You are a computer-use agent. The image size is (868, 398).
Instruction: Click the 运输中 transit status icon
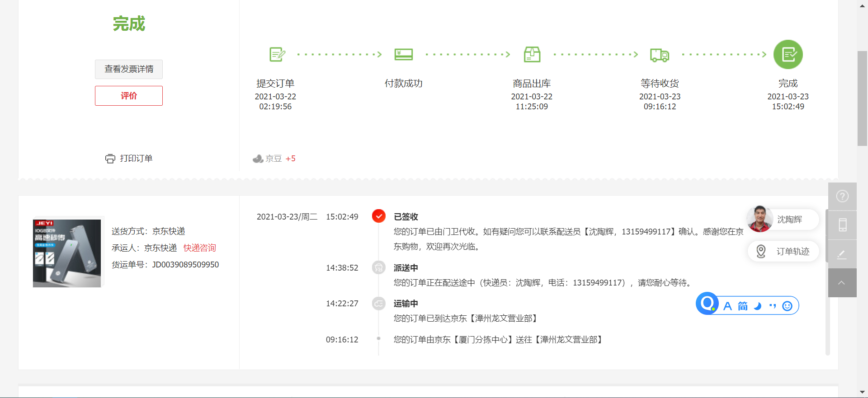pos(379,303)
